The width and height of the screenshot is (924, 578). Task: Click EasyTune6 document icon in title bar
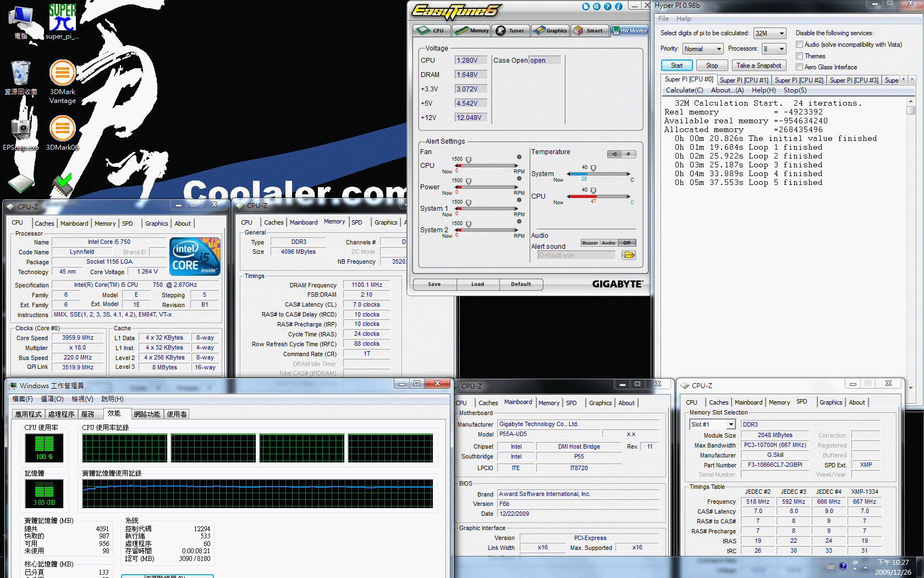[x=586, y=7]
